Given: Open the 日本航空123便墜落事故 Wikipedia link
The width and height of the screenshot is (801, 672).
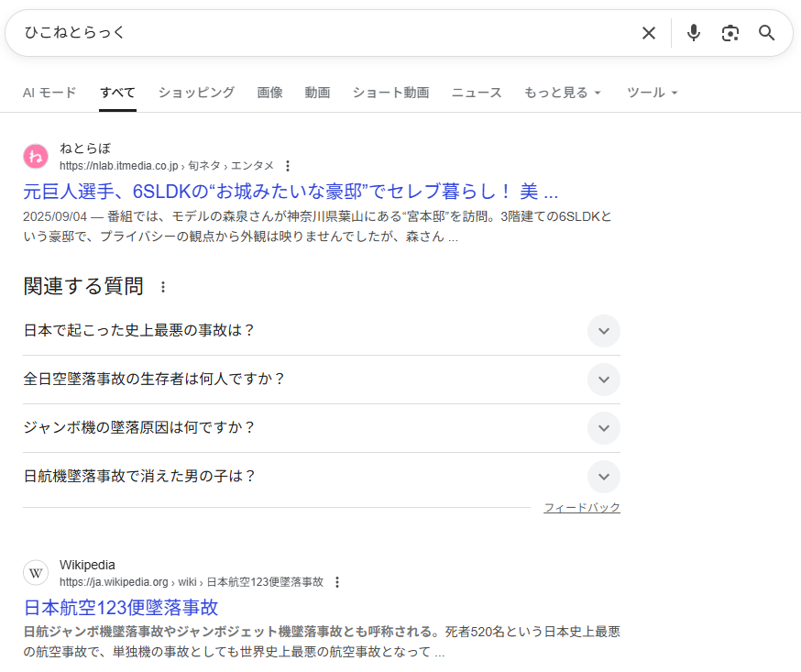Looking at the screenshot, I should pyautogui.click(x=121, y=607).
